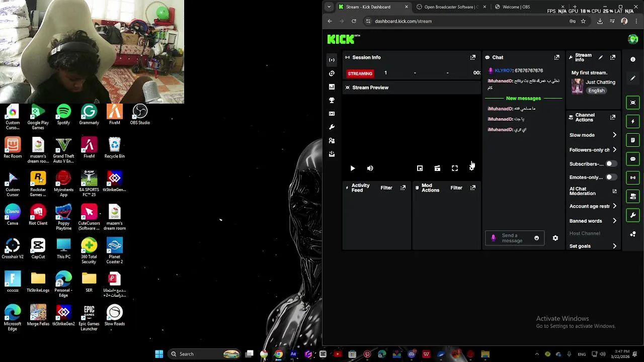Pop out the Activity Feed panel
The height and width of the screenshot is (362, 644).
403,188
